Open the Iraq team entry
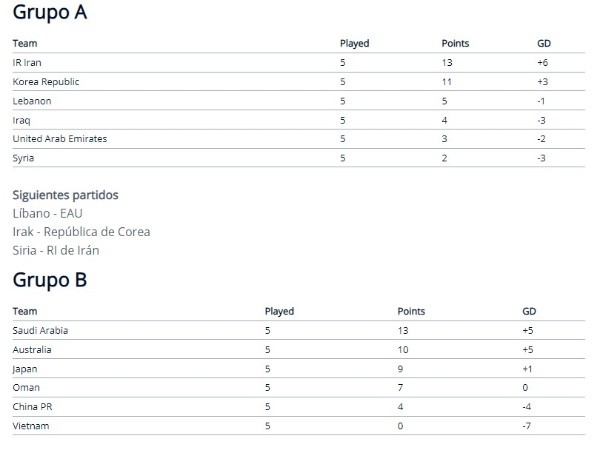 point(22,120)
